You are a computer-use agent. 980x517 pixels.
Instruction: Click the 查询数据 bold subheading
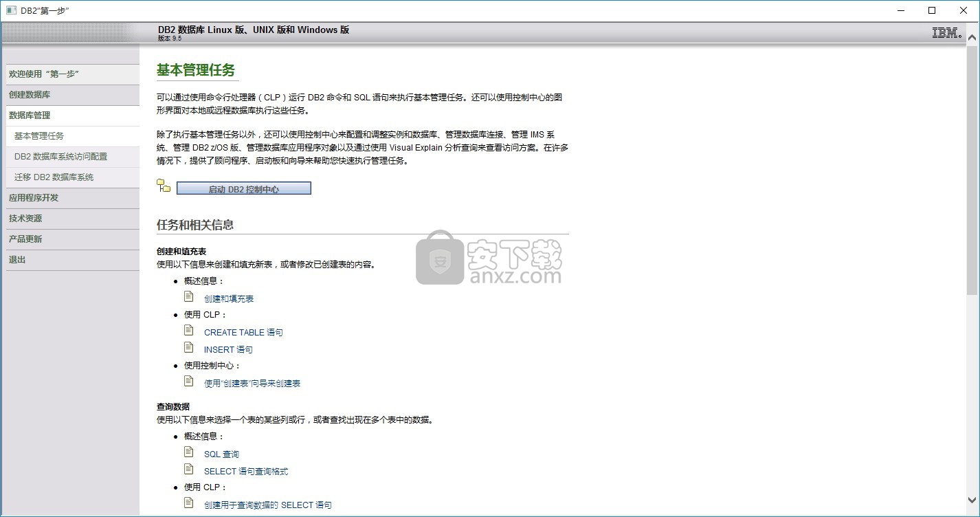[173, 407]
